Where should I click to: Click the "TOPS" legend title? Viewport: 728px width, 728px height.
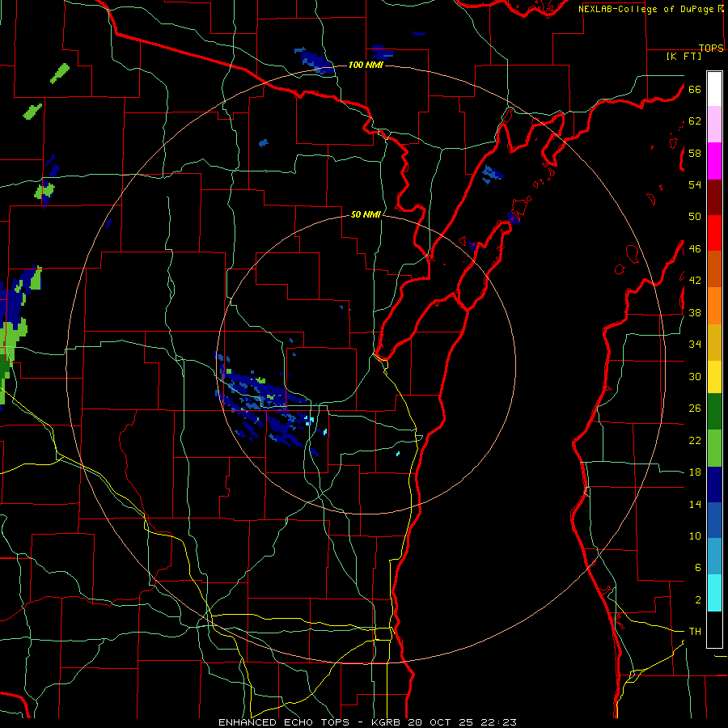(x=711, y=48)
